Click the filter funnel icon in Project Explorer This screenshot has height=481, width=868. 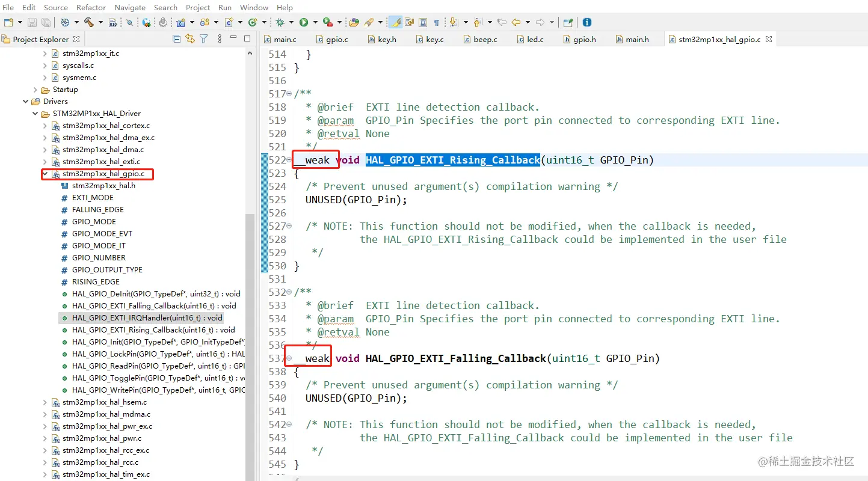click(204, 39)
